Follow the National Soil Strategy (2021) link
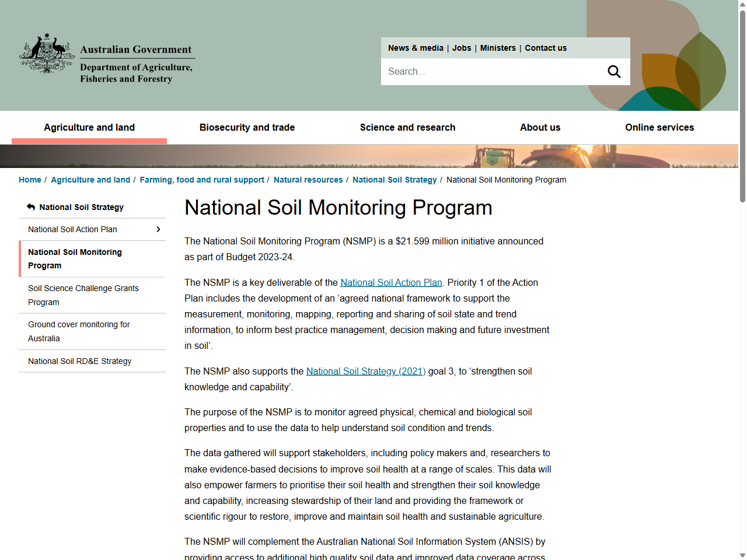This screenshot has width=747, height=560. click(366, 371)
